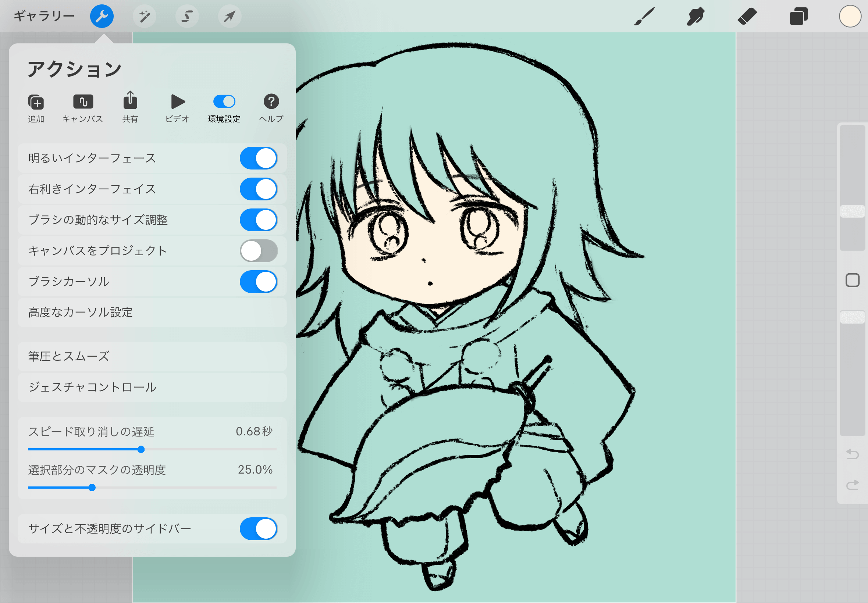Screen dimensions: 868x603
Task: Select the Transform arrow tool
Action: [x=230, y=16]
